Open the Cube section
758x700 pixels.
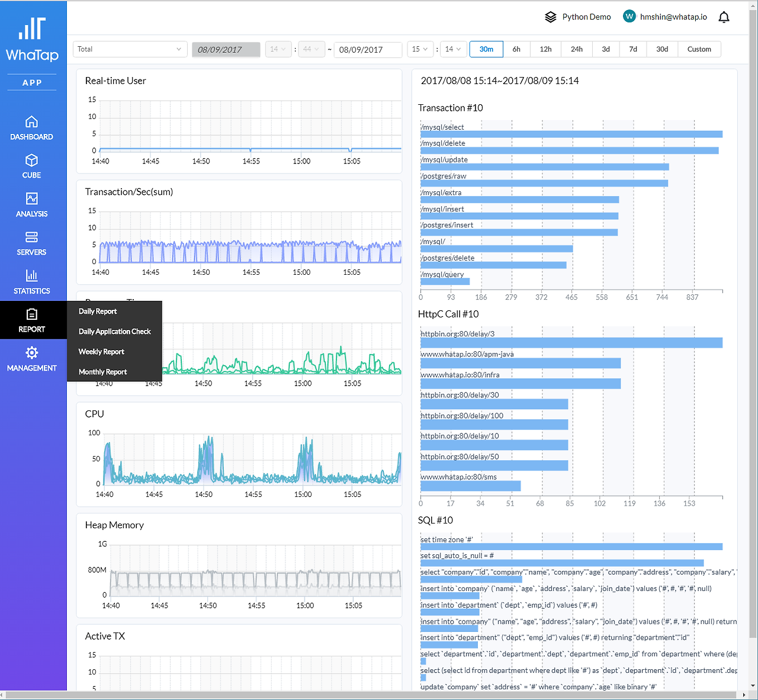click(x=32, y=166)
